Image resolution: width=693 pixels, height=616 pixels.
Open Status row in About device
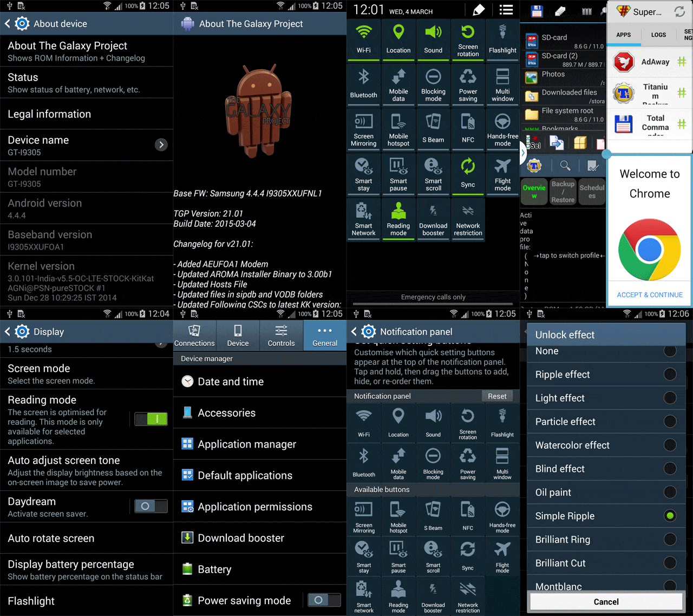pyautogui.click(x=87, y=83)
